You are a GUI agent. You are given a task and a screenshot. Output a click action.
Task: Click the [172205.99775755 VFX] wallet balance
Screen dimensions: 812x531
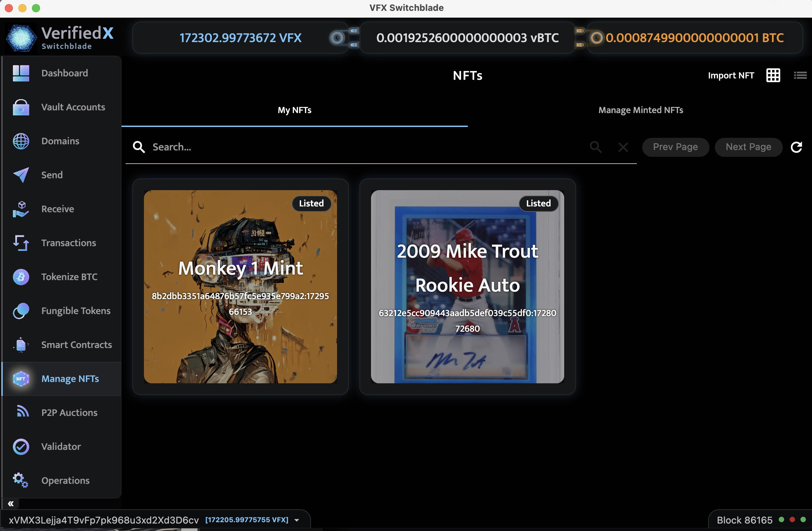[247, 520]
